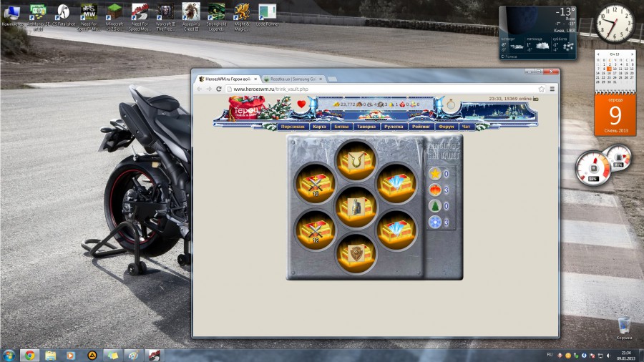Click the CPU meter gadget
Screen dimensions: 644x362
coord(593,168)
